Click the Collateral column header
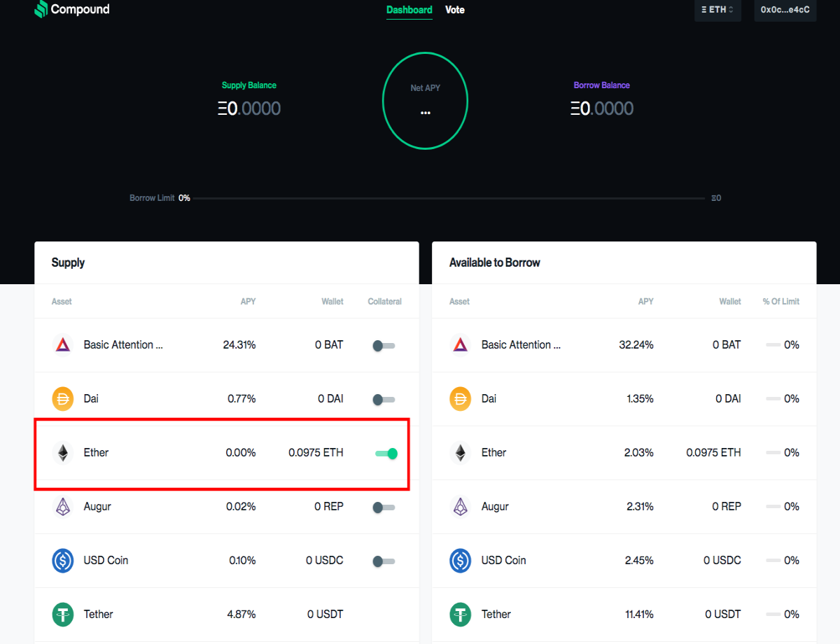 tap(385, 302)
